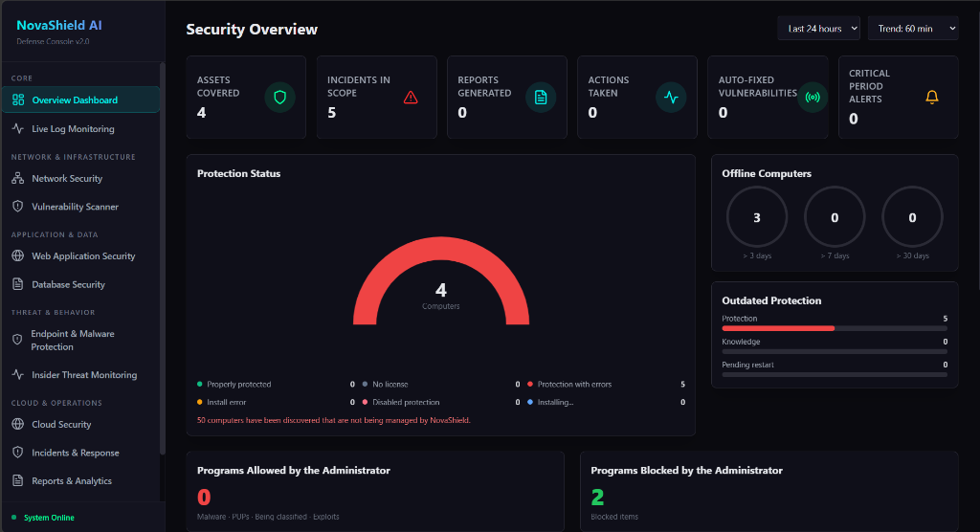
Task: Click the Network Security topology icon
Action: tap(18, 178)
